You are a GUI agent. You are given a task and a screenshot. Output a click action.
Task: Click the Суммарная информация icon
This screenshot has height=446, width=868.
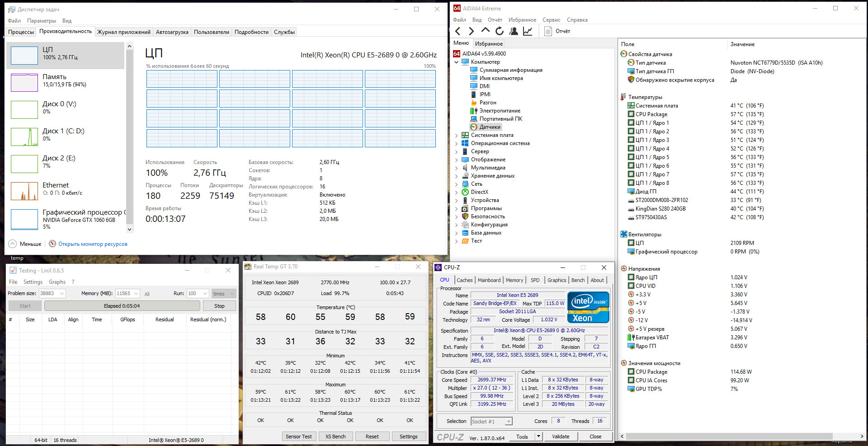click(x=474, y=70)
